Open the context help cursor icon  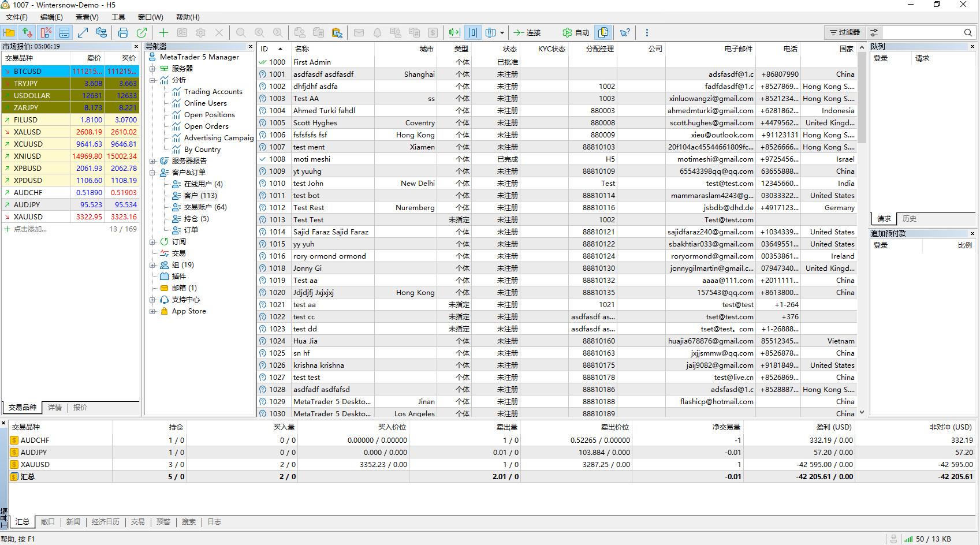tap(625, 32)
